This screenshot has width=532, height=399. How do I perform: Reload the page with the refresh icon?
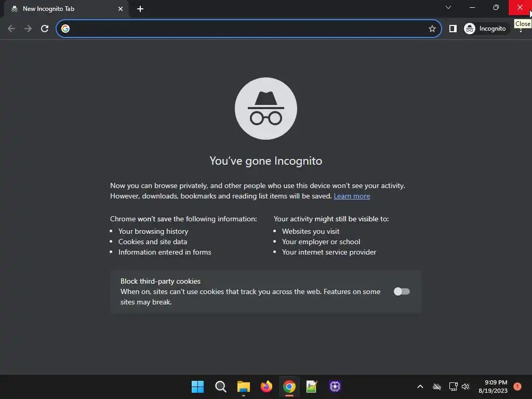point(45,29)
